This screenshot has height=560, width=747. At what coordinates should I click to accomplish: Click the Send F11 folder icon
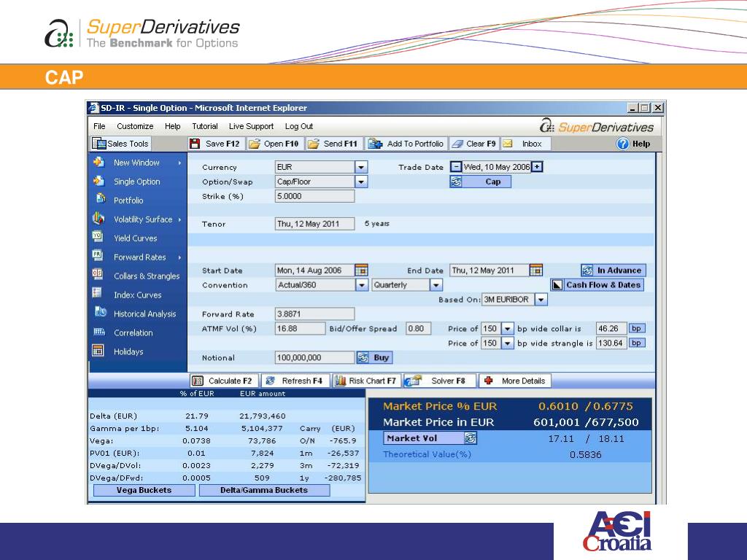313,144
